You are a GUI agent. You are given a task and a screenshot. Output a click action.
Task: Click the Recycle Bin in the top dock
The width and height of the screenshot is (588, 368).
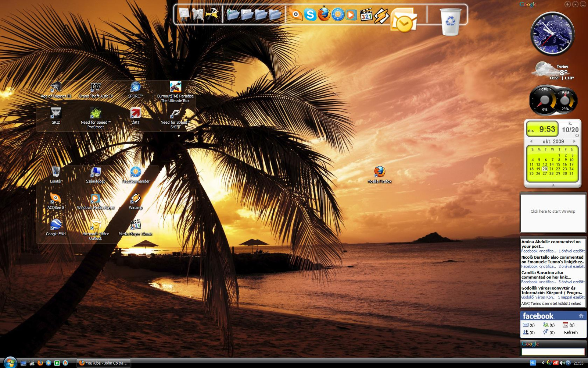pyautogui.click(x=450, y=22)
